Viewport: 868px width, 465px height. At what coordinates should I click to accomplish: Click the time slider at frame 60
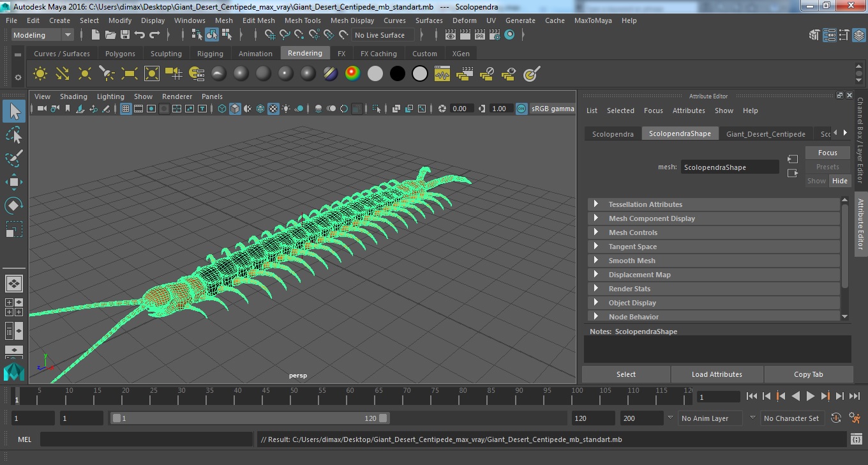351,396
